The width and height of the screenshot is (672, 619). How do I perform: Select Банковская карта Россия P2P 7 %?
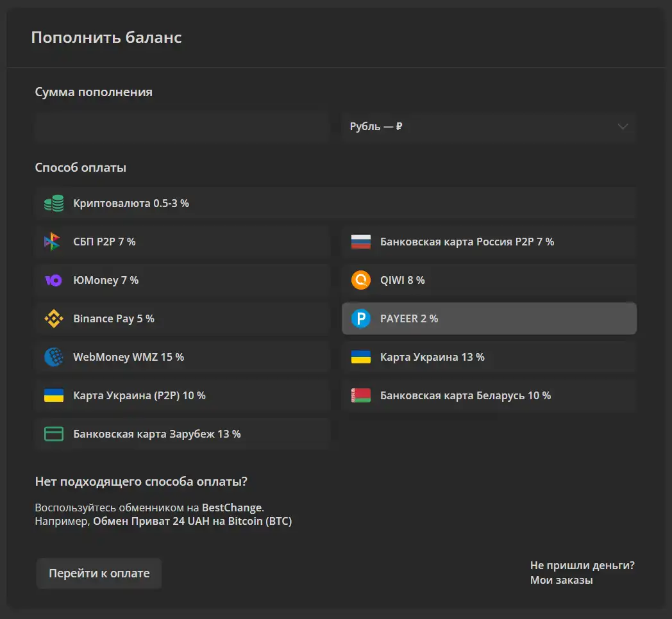pos(489,242)
